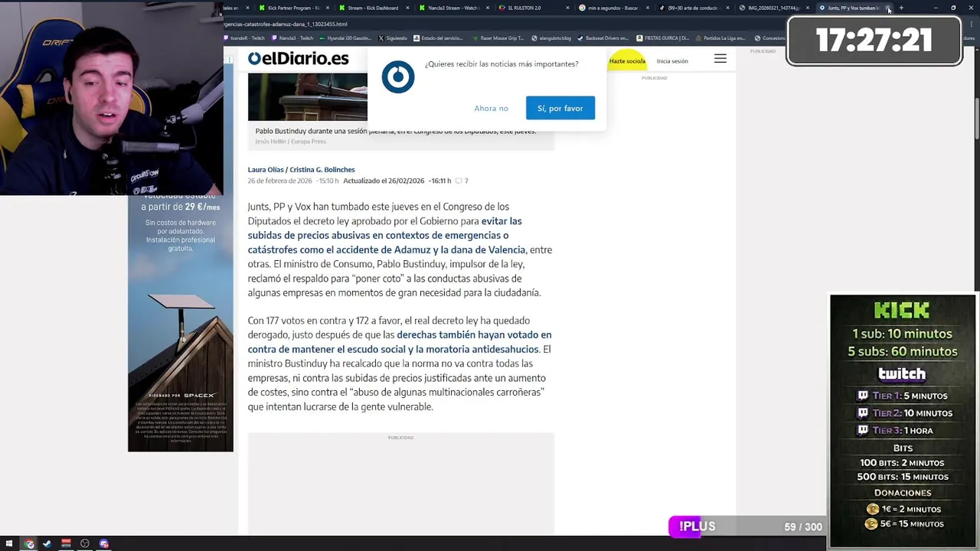Open the derechas también hayan votado link
Screen dimensions: 980x551
tap(398, 341)
